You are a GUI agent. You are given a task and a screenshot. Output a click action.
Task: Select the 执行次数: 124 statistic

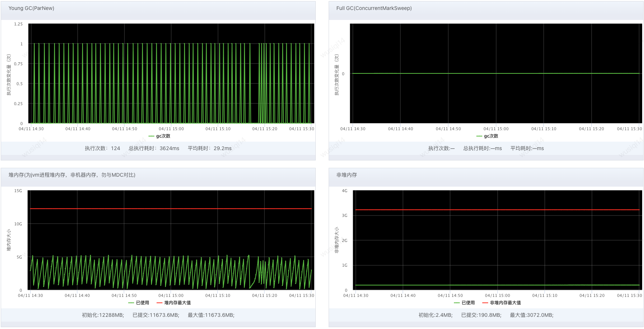pos(102,148)
